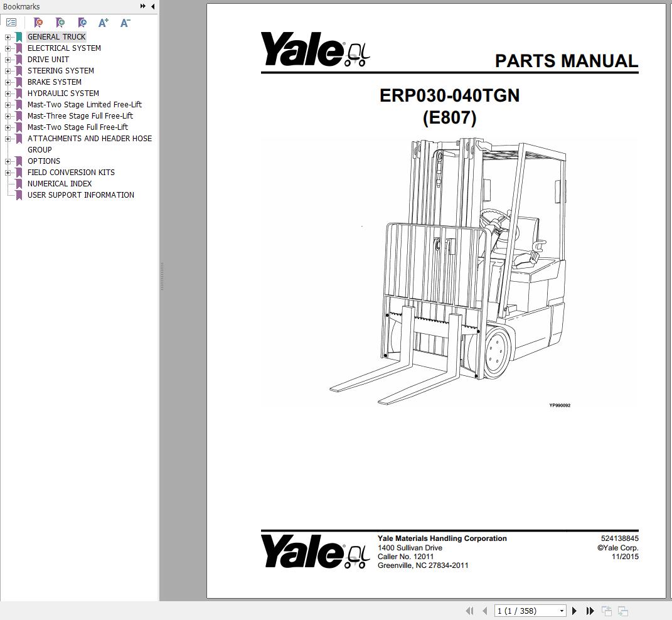Click the previous view icon
672x620 pixels.
pyautogui.click(x=606, y=610)
